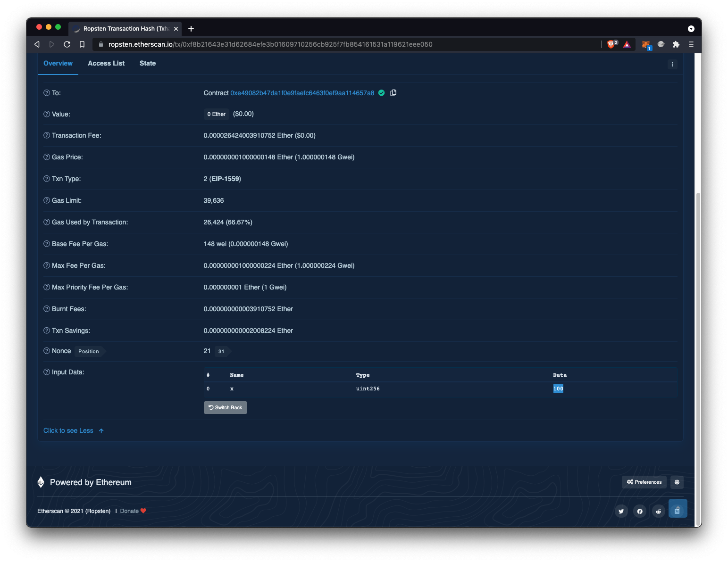Click the help icon next to Value:
This screenshot has width=728, height=562.
pyautogui.click(x=47, y=114)
